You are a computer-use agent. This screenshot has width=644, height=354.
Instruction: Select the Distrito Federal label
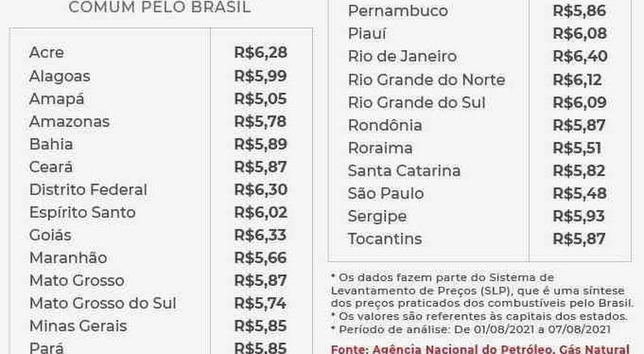[x=88, y=190]
